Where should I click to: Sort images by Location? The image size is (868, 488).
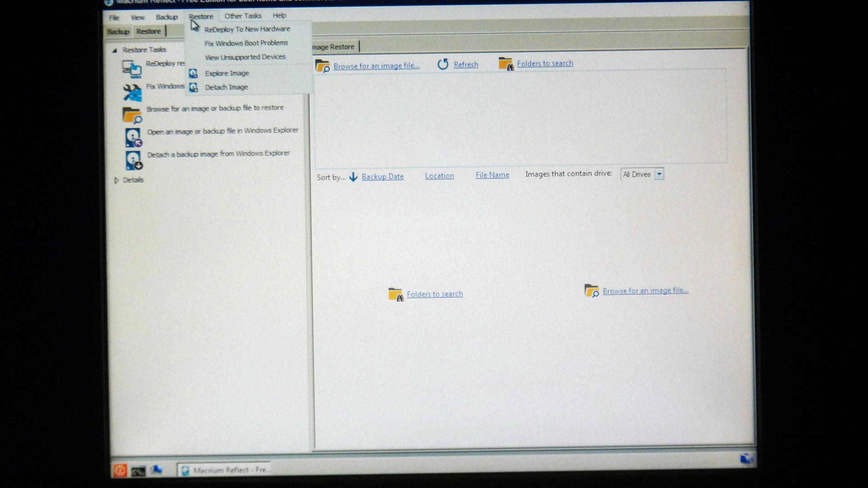tap(439, 176)
